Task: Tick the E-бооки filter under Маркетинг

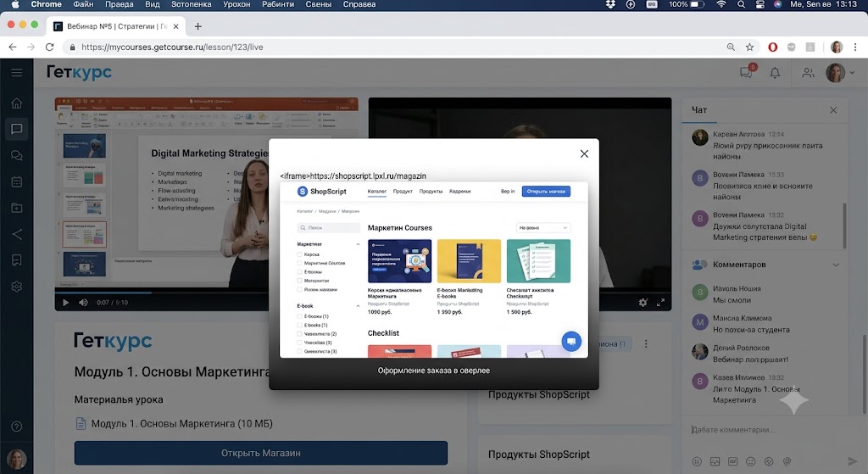Action: (x=299, y=272)
